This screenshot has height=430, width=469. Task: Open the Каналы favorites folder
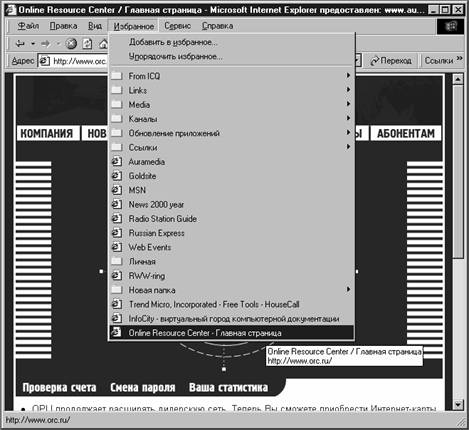(x=143, y=119)
